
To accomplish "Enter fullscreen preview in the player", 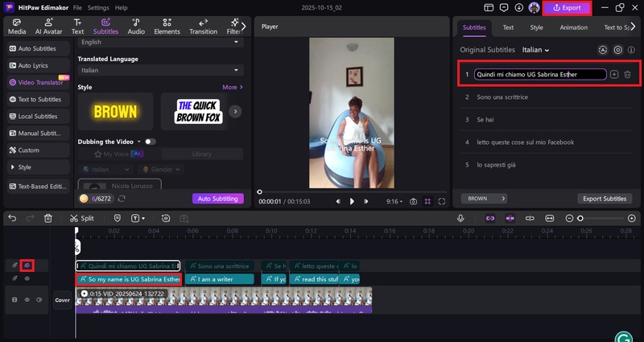I will click(442, 201).
